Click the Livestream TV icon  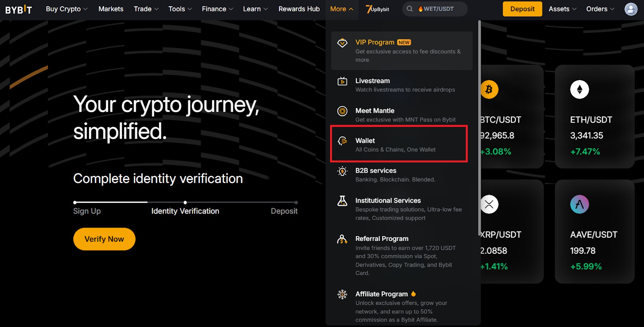pyautogui.click(x=342, y=81)
